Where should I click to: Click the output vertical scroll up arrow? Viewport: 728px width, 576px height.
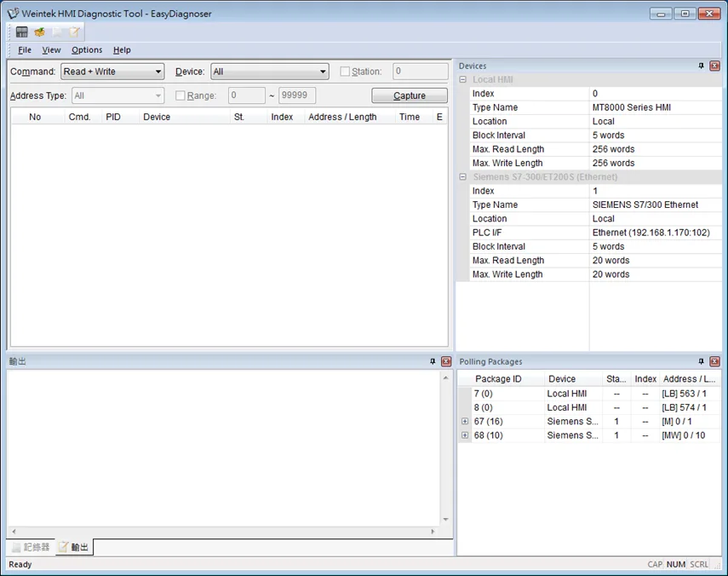tap(445, 378)
